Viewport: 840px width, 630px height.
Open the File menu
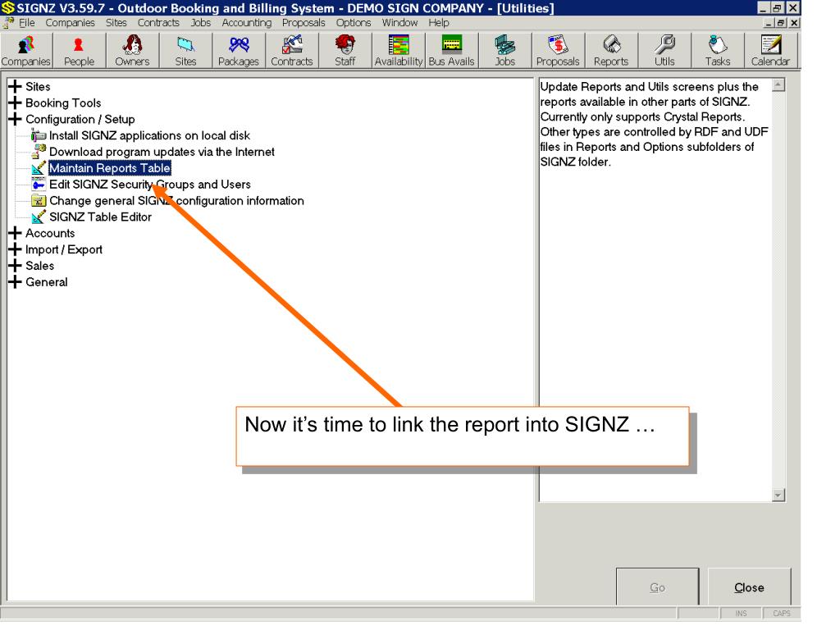(x=27, y=22)
